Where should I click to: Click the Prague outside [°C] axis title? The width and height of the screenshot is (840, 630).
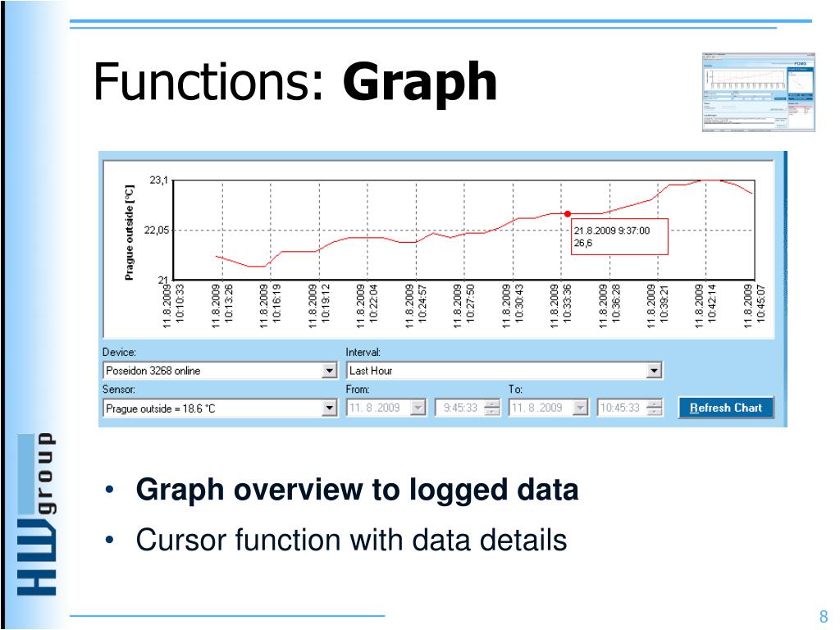[x=129, y=232]
